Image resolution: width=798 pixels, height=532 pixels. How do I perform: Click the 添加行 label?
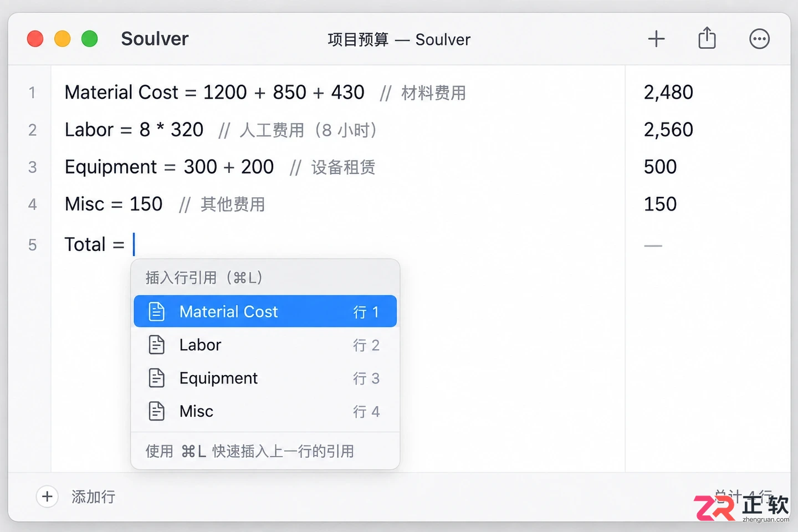tap(93, 497)
